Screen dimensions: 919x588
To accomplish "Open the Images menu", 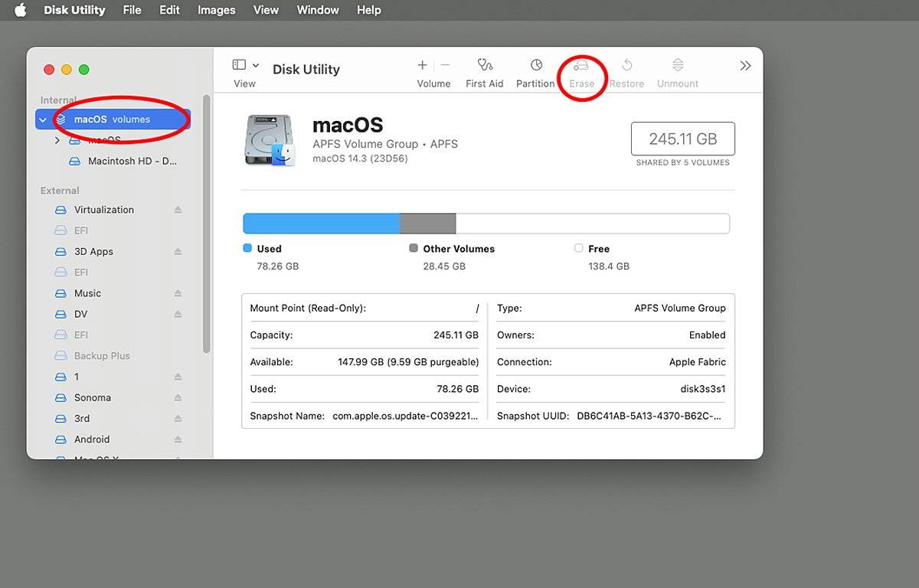I will [x=216, y=10].
